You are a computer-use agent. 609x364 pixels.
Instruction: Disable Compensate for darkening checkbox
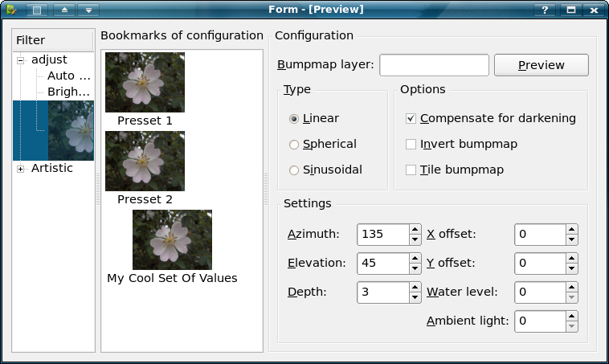(411, 119)
